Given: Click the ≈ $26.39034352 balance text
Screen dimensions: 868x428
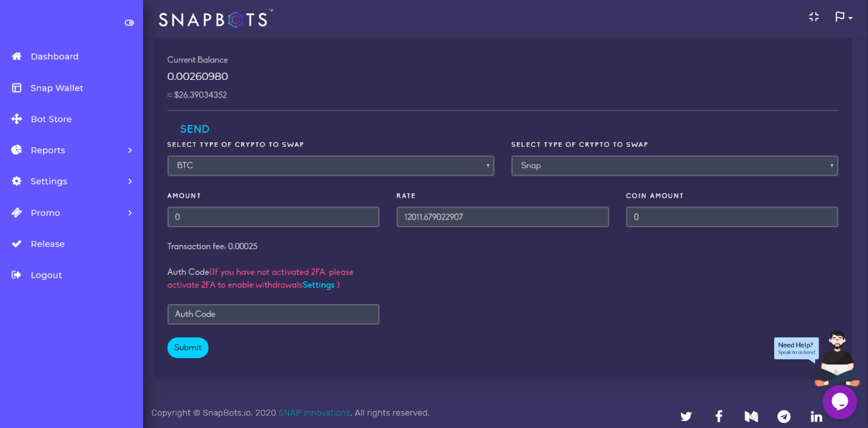Looking at the screenshot, I should point(197,95).
